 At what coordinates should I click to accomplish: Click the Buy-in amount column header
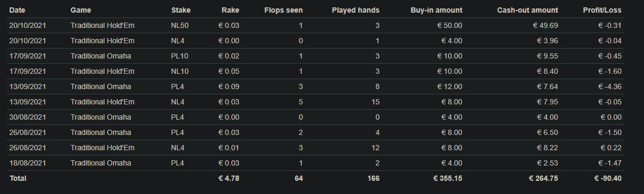point(437,10)
